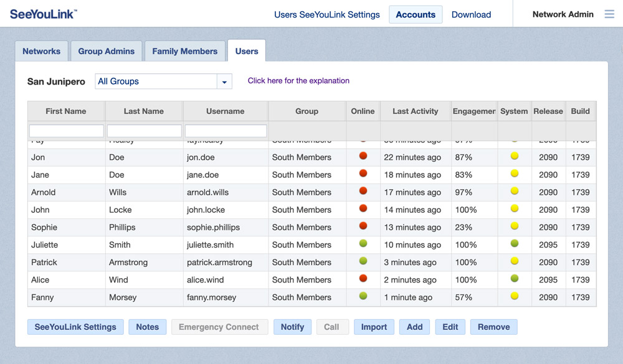Viewport: 623px width, 364px height.
Task: Click Sophie Phillips' yellow system status dot
Action: [515, 226]
